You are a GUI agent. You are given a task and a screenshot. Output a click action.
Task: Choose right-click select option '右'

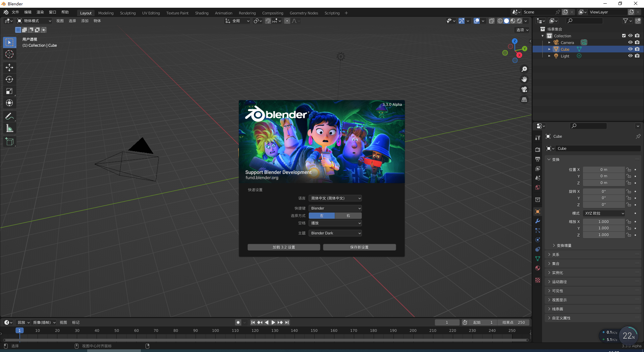pyautogui.click(x=348, y=216)
